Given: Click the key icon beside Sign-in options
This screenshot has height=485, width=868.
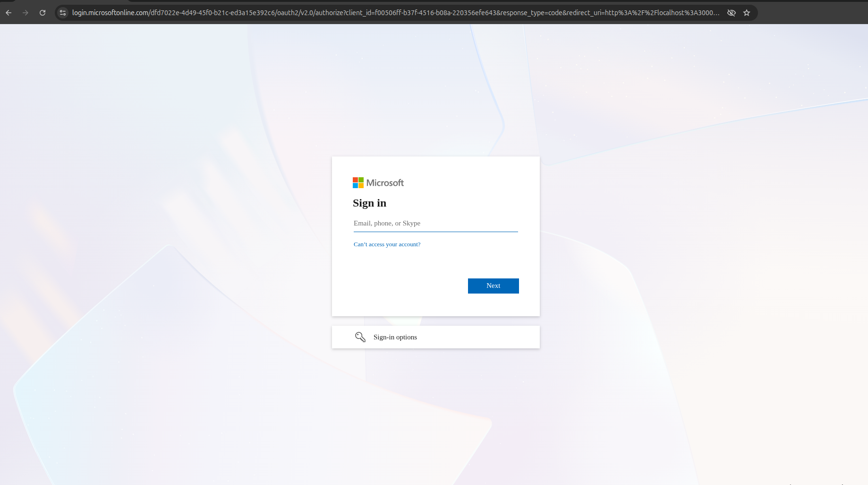Looking at the screenshot, I should click(360, 337).
